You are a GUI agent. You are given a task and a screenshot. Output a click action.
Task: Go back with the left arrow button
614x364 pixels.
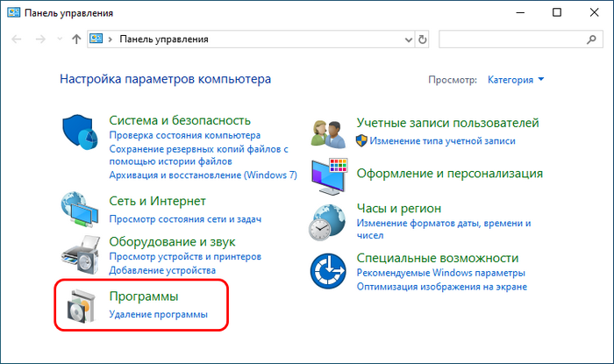[17, 39]
